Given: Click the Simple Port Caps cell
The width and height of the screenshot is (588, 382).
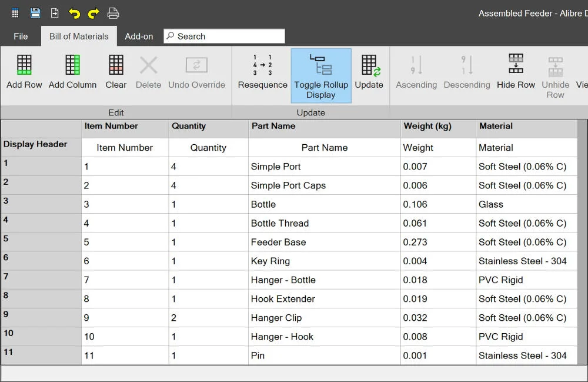Looking at the screenshot, I should 325,185.
